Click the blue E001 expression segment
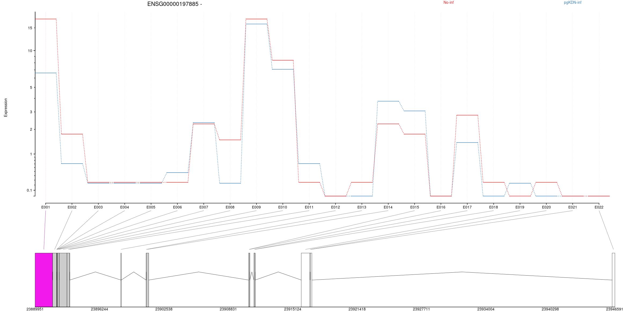The height and width of the screenshot is (322, 644). click(46, 73)
